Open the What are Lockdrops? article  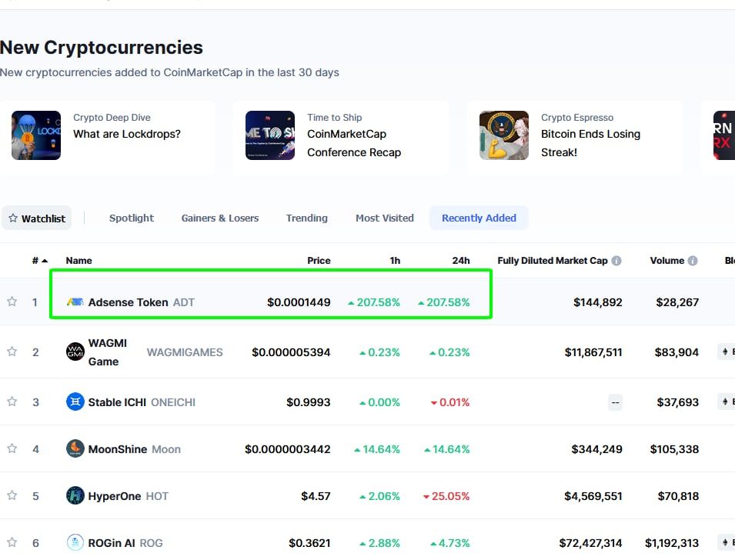coord(129,134)
